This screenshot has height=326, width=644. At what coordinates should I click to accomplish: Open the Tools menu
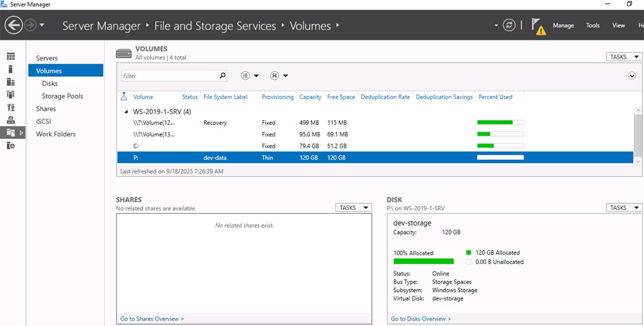tap(592, 25)
